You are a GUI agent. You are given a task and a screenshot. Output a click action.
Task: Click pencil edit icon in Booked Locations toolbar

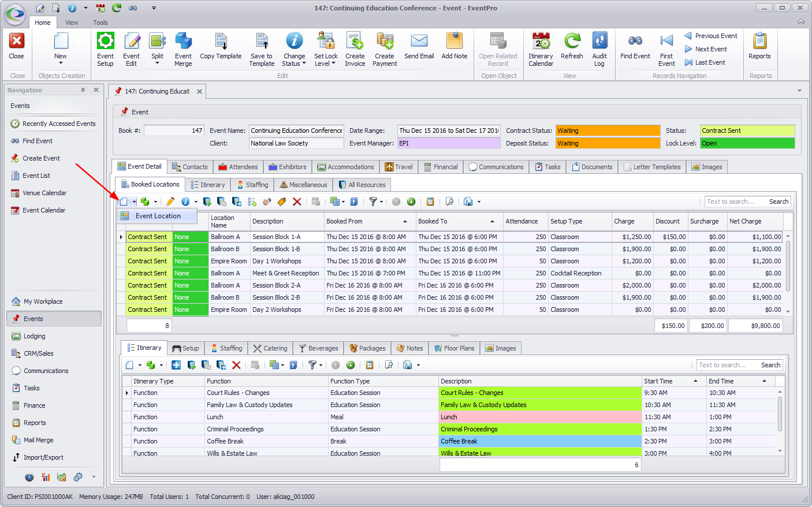coord(170,202)
